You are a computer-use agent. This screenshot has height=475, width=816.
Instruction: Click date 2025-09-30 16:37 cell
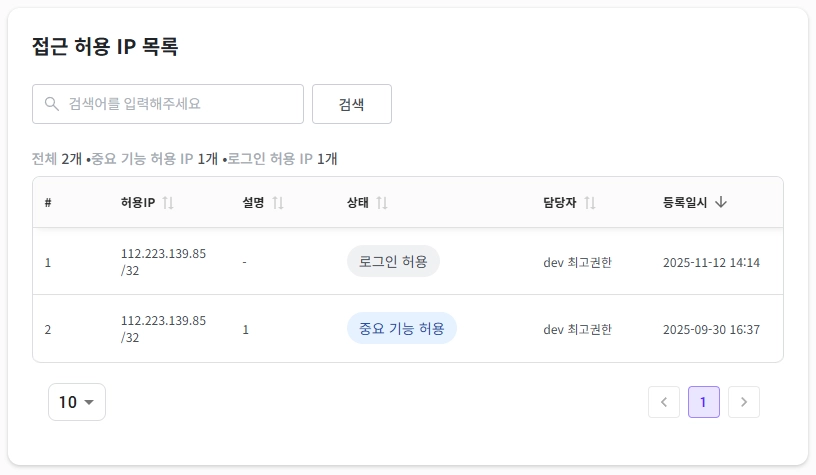(711, 329)
